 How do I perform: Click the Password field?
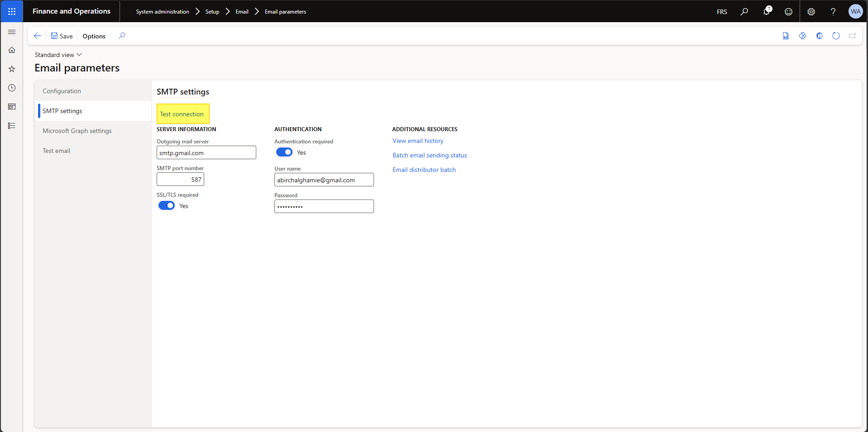pyautogui.click(x=324, y=206)
